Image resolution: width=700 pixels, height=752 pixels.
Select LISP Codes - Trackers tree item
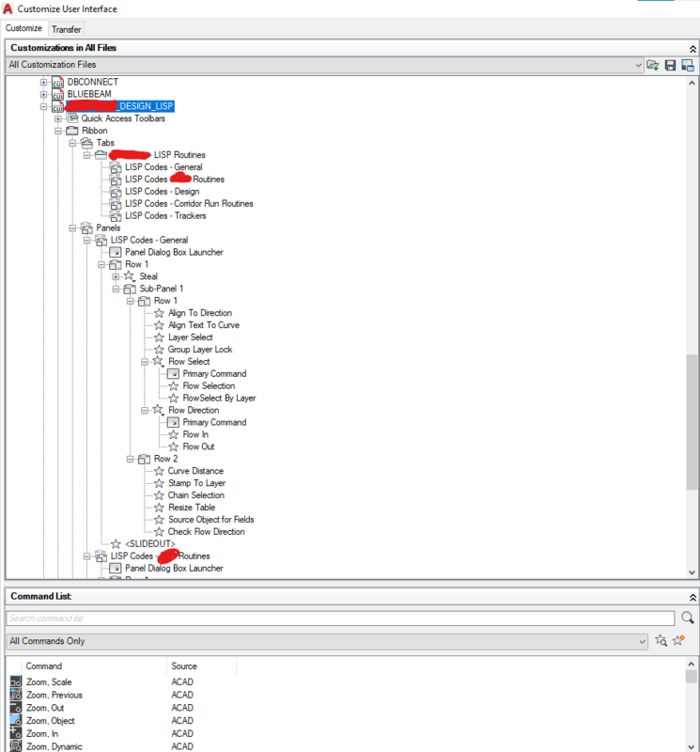(x=165, y=216)
